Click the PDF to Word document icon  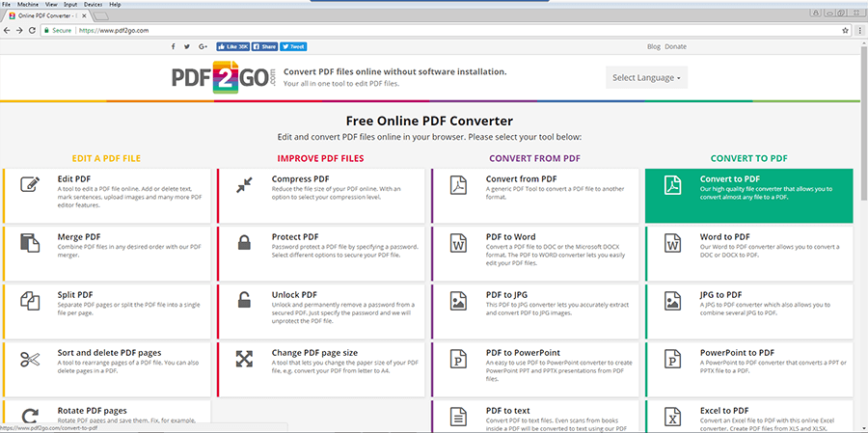(458, 243)
